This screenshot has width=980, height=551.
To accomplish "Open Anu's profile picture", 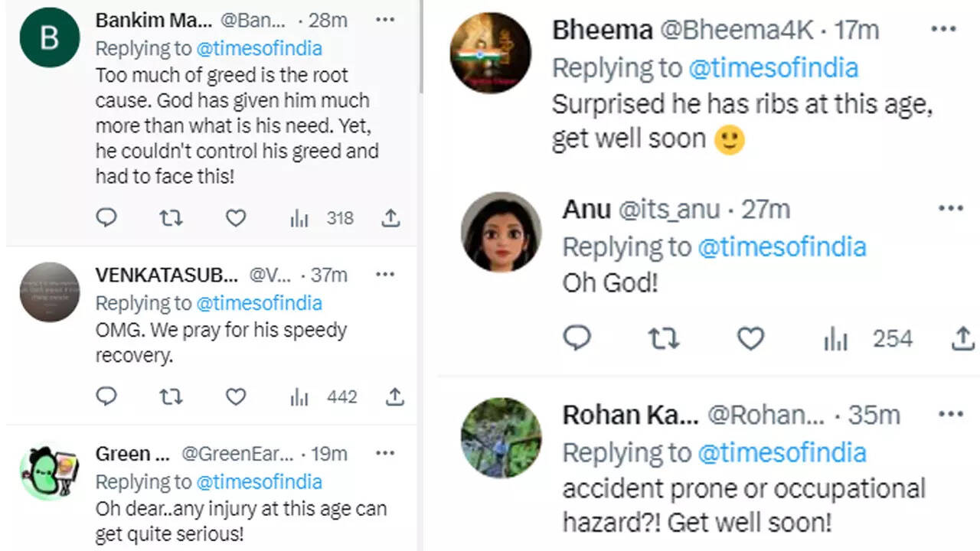I will [501, 232].
